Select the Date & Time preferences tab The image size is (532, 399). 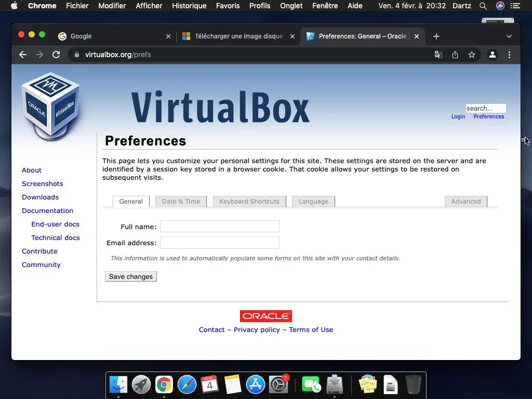pos(181,202)
